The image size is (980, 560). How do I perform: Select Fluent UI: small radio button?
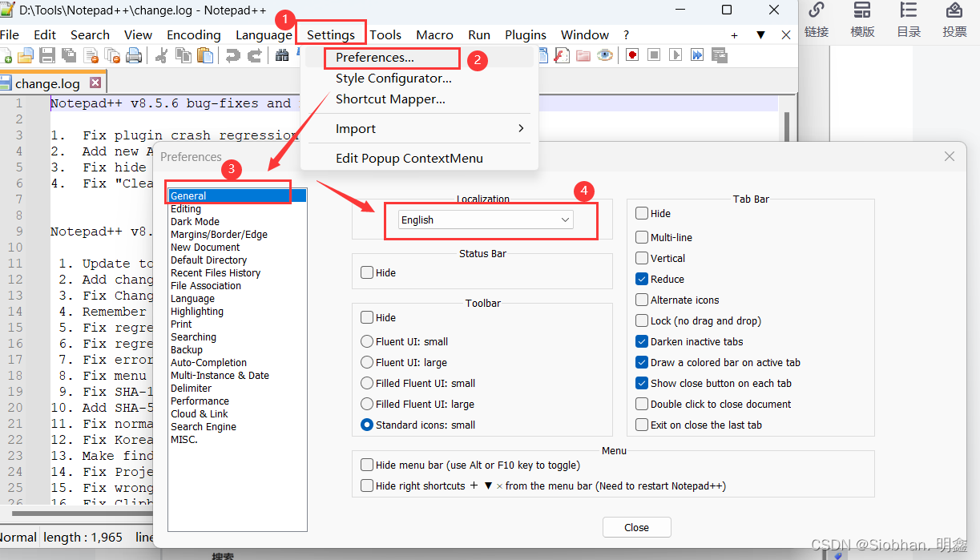click(x=367, y=341)
